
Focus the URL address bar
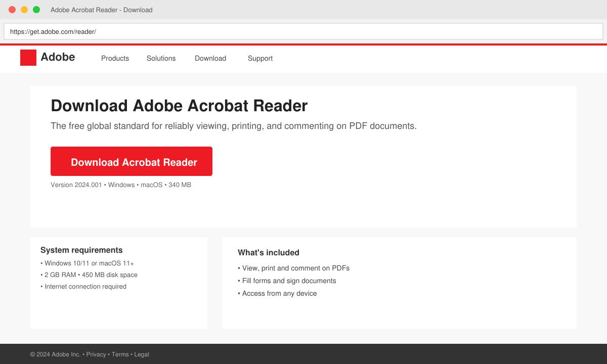[x=303, y=31]
